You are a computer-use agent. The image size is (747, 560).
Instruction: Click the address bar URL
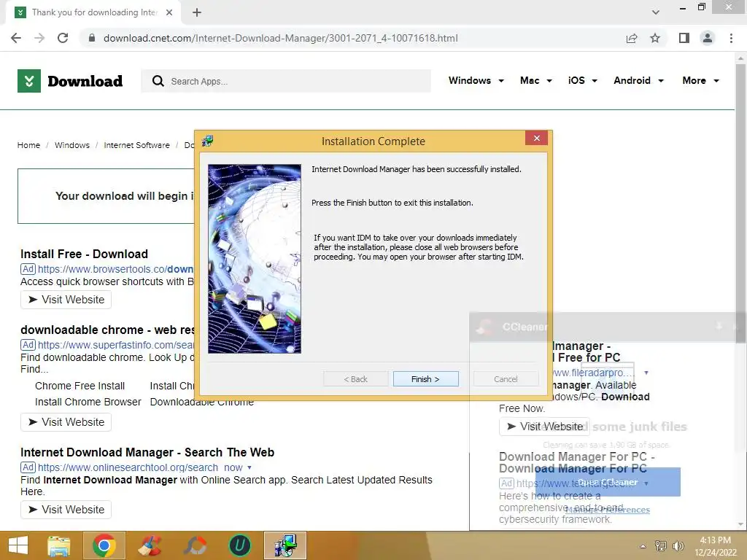click(281, 38)
